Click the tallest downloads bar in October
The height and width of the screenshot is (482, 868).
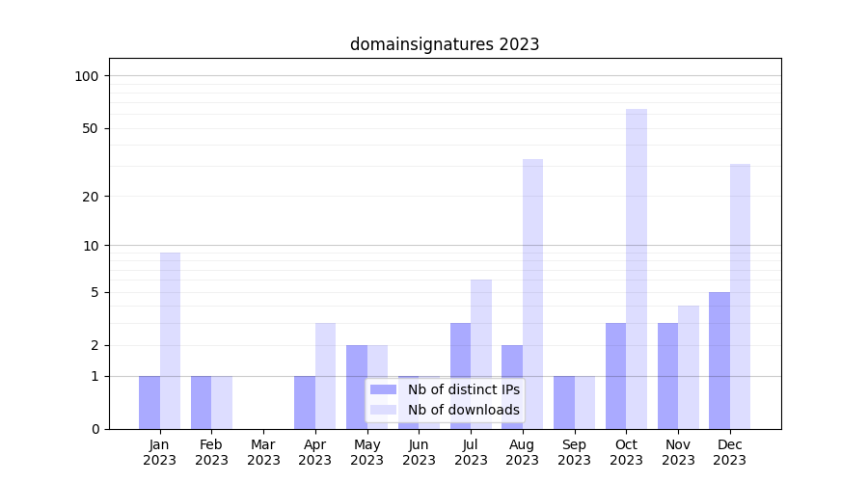(637, 268)
